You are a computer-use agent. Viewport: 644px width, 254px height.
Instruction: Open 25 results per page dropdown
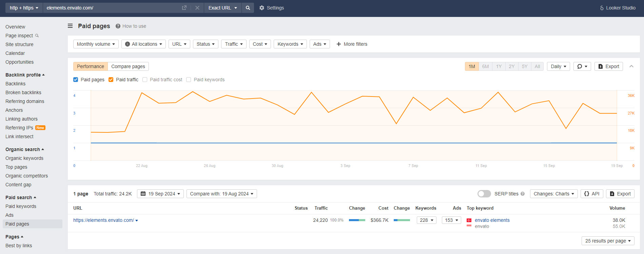click(x=608, y=241)
